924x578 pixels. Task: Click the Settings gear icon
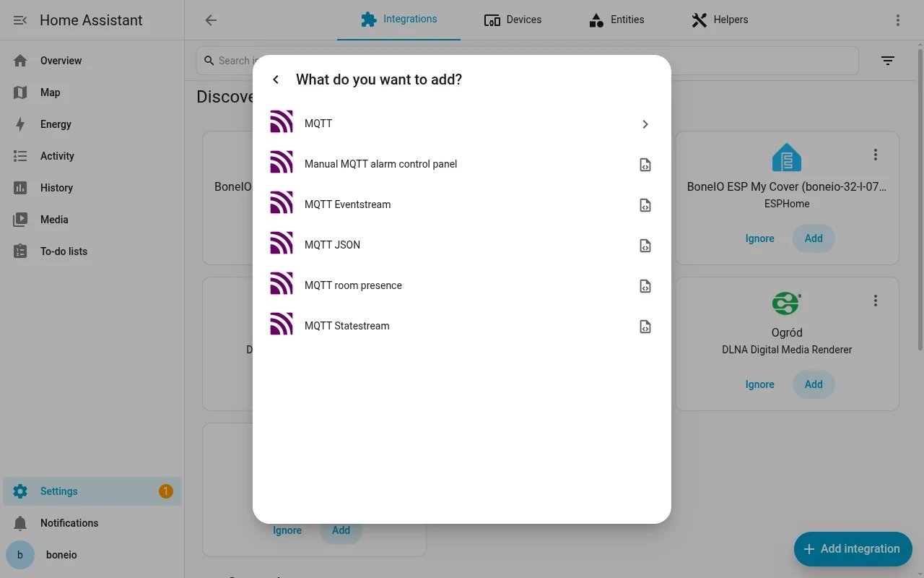point(20,491)
